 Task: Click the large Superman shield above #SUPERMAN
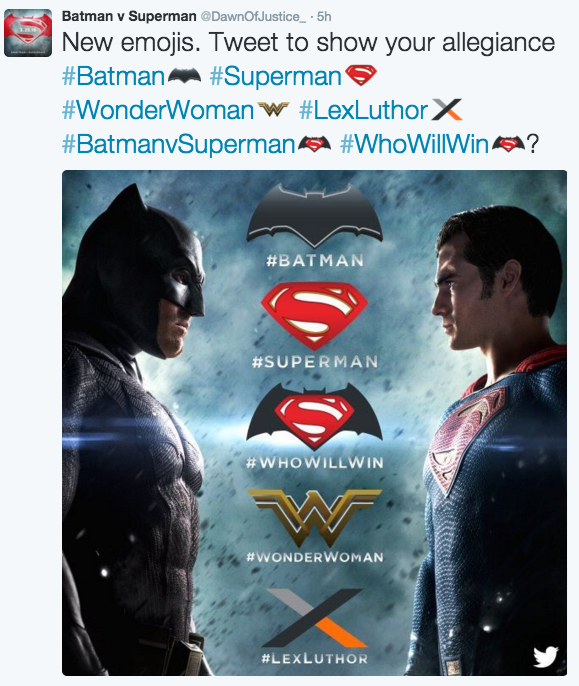[x=314, y=315]
